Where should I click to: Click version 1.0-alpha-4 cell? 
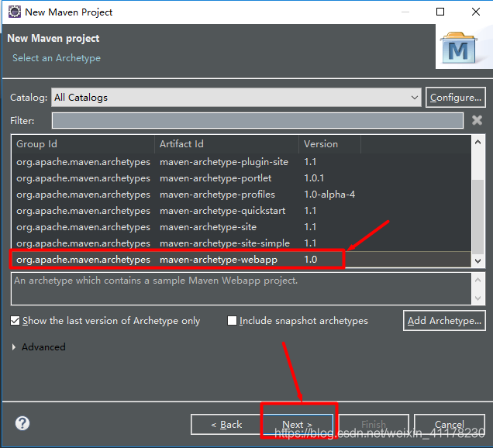329,195
